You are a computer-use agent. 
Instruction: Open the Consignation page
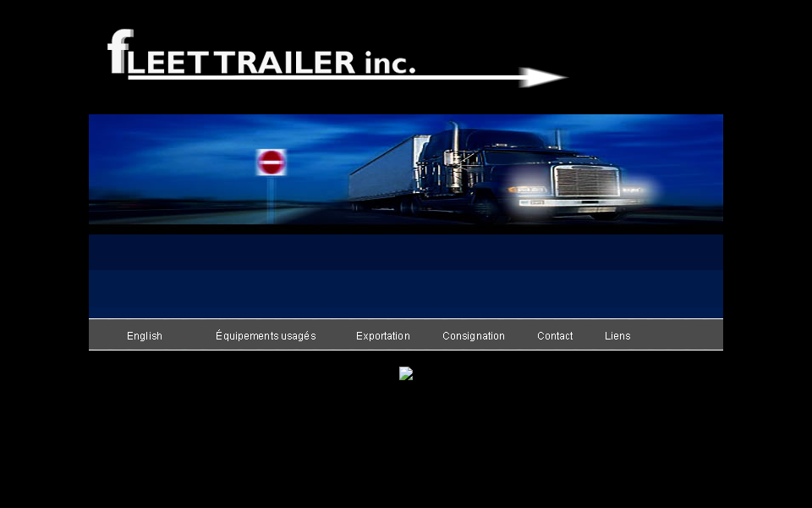pyautogui.click(x=473, y=335)
